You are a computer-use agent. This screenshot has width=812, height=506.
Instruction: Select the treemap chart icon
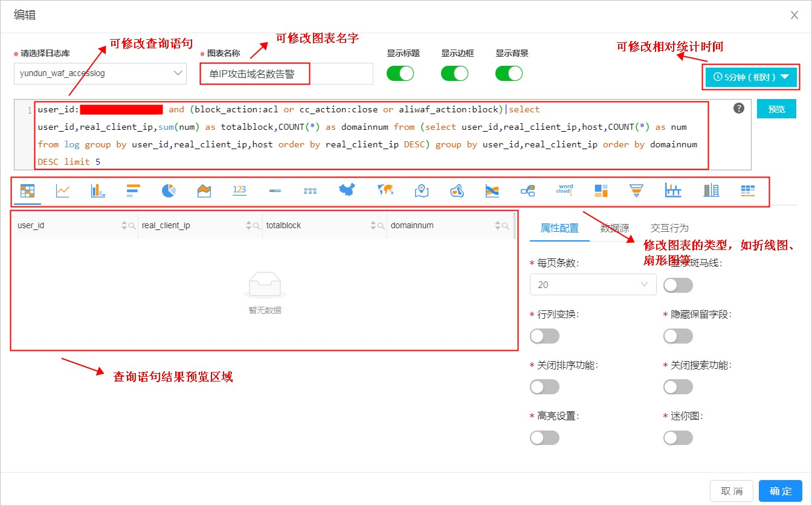(601, 191)
